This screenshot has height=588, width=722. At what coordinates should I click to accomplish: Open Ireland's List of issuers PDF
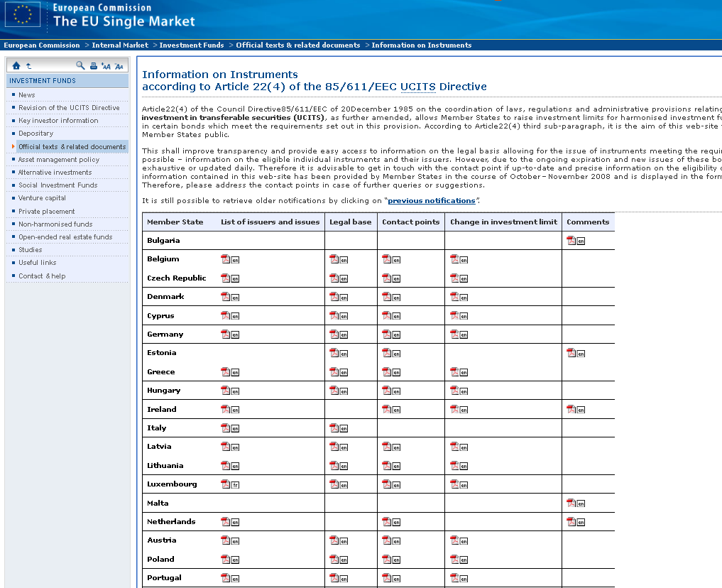pyautogui.click(x=226, y=409)
